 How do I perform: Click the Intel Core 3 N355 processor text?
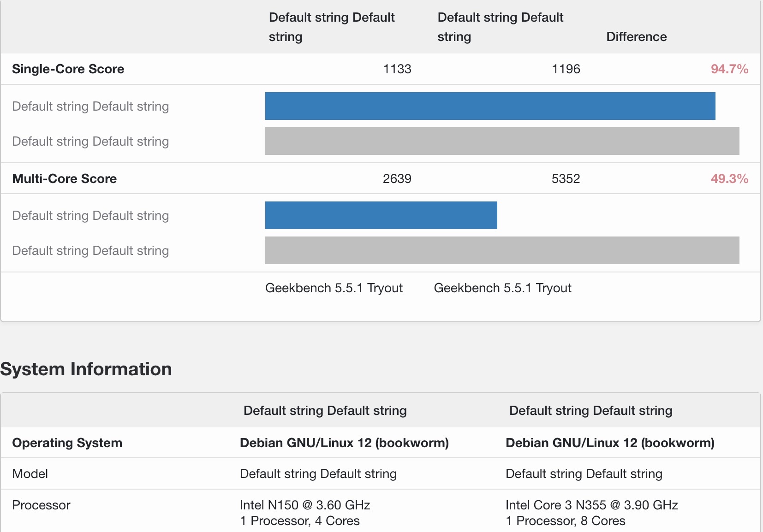pos(591,505)
